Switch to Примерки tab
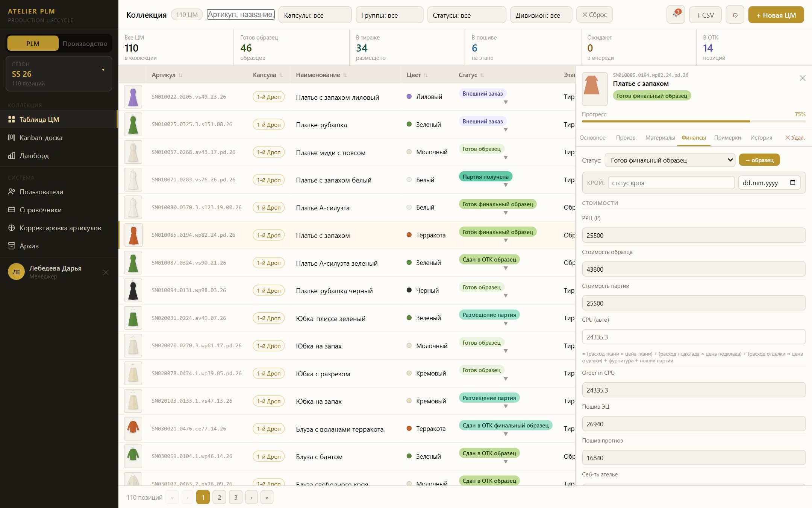Screen dimensions: 812x508 click(727, 138)
